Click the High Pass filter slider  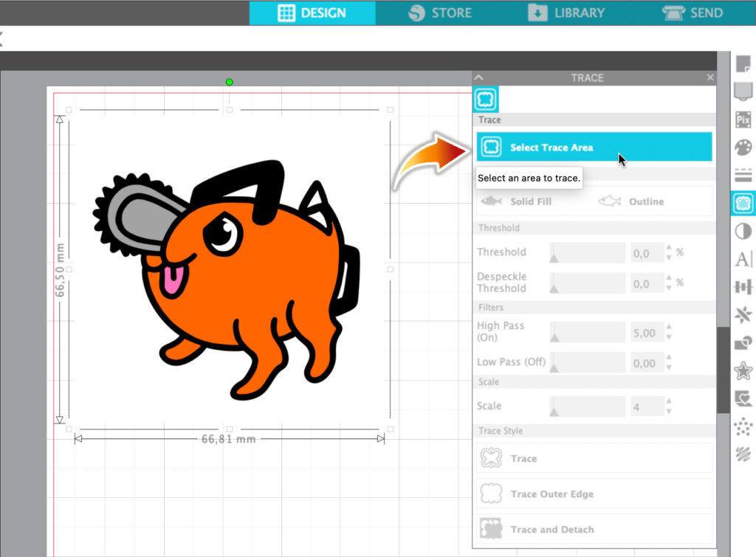click(x=587, y=333)
